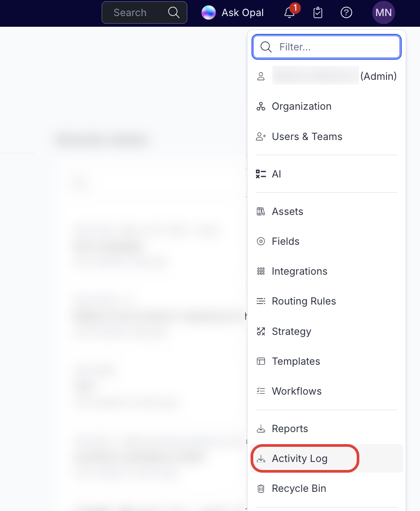Viewport: 420px width, 511px height.
Task: Click the Ask Opal orb icon
Action: click(209, 13)
